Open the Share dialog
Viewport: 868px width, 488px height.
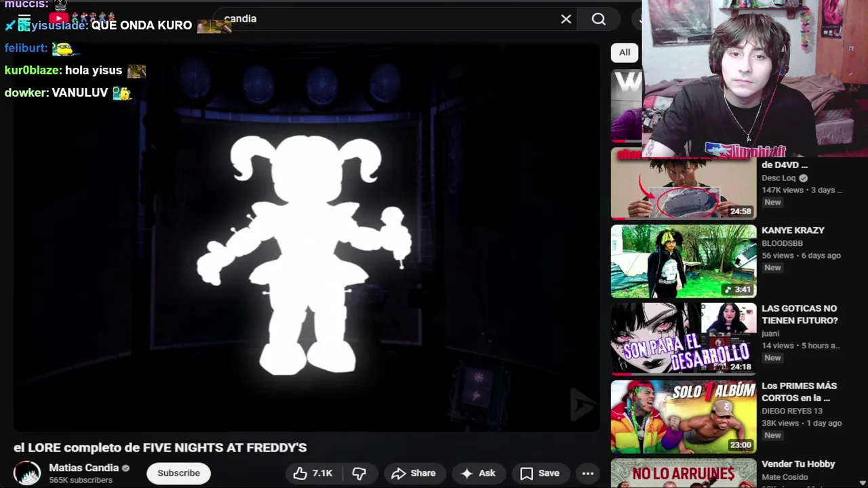click(x=414, y=473)
